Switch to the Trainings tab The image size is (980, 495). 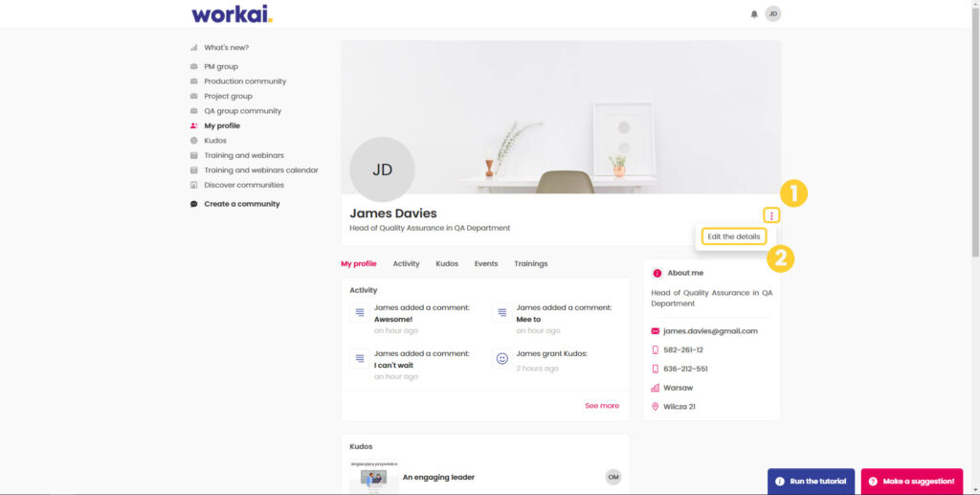(530, 263)
